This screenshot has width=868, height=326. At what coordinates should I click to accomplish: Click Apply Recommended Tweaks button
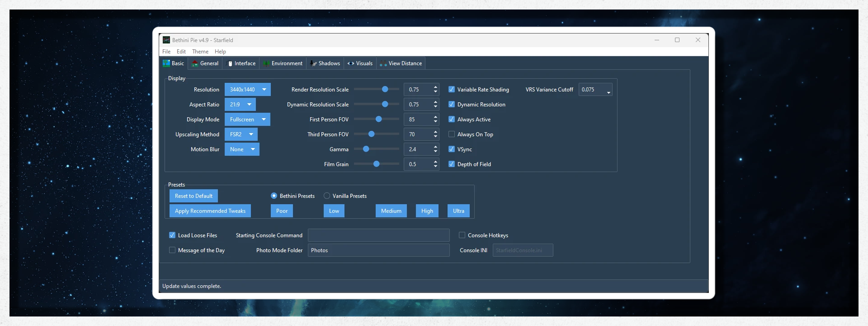point(210,211)
